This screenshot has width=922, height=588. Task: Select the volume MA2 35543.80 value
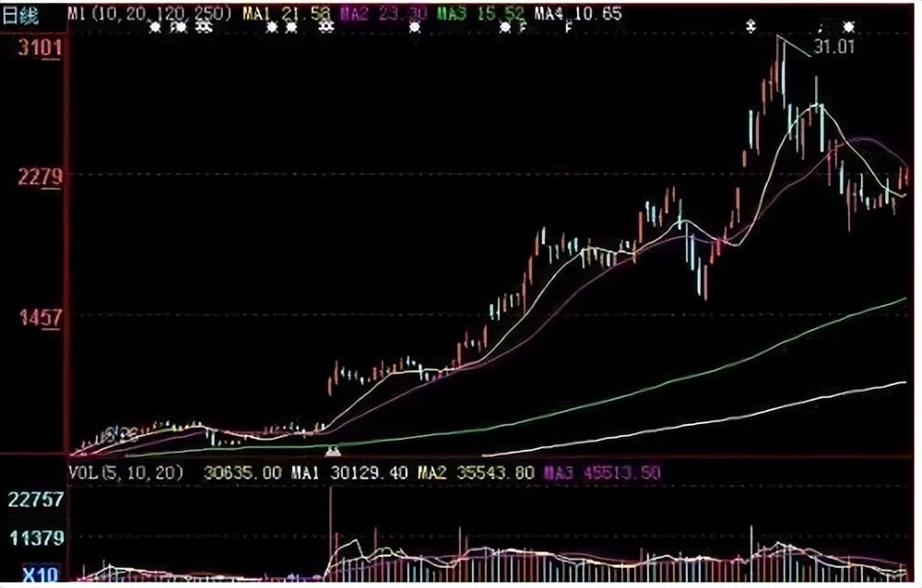point(477,473)
